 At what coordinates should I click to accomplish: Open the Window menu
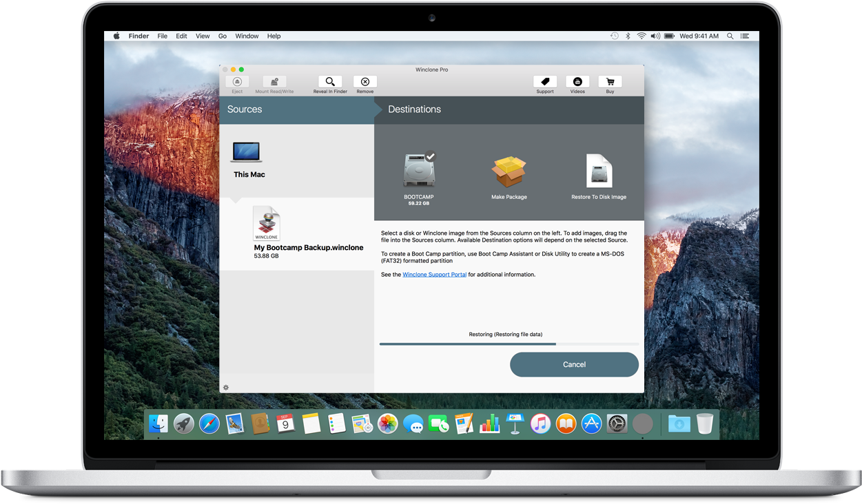point(246,35)
